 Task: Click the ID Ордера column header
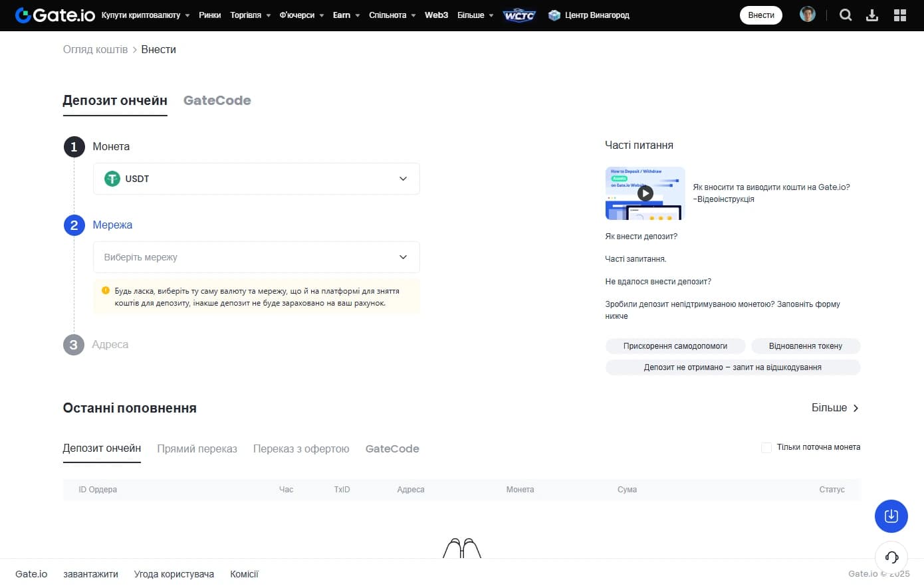tap(98, 490)
